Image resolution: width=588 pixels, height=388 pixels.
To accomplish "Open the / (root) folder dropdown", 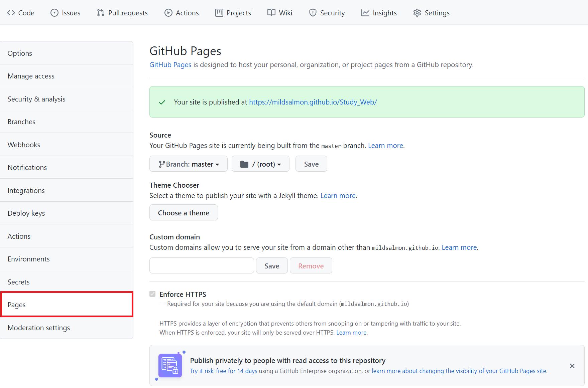I will point(260,164).
